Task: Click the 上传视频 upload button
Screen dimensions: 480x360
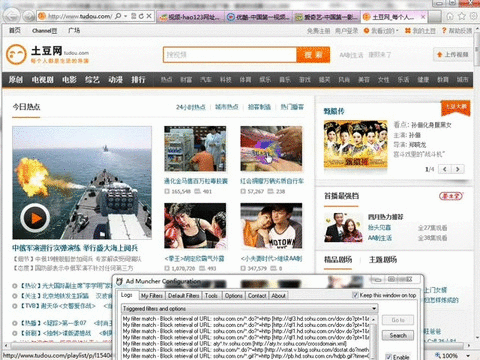Action: tap(453, 54)
